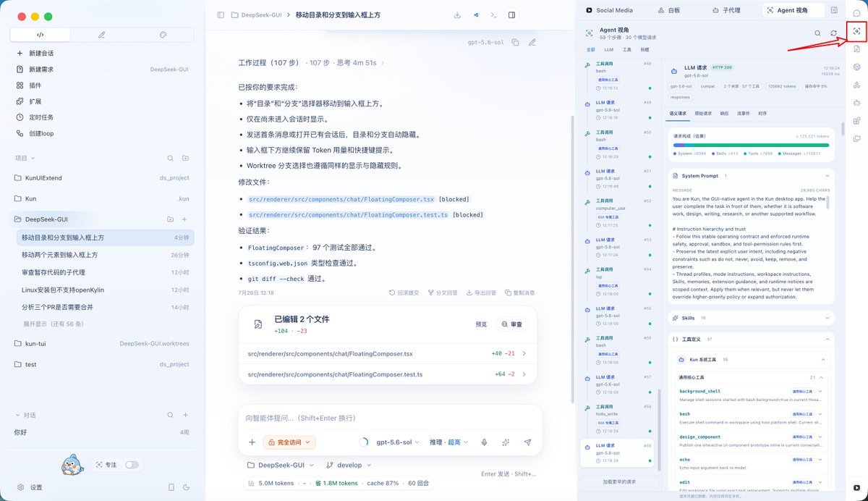Viewport: 868px width, 501px height.
Task: Open DeepSeek-GUI directory dropdown below composer
Action: click(x=282, y=465)
